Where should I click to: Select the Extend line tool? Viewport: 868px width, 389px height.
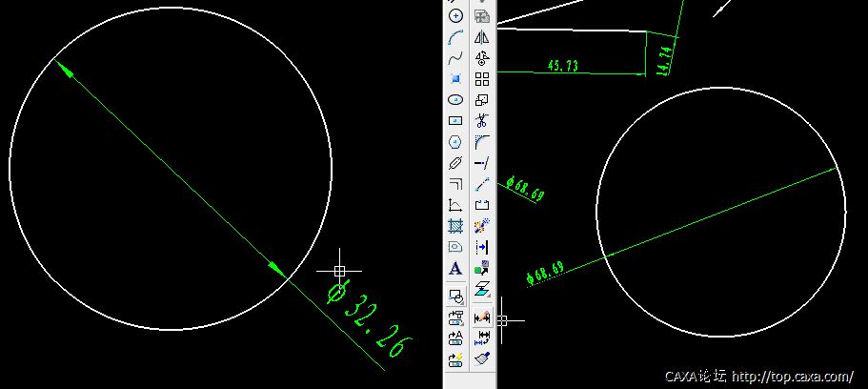[x=481, y=163]
